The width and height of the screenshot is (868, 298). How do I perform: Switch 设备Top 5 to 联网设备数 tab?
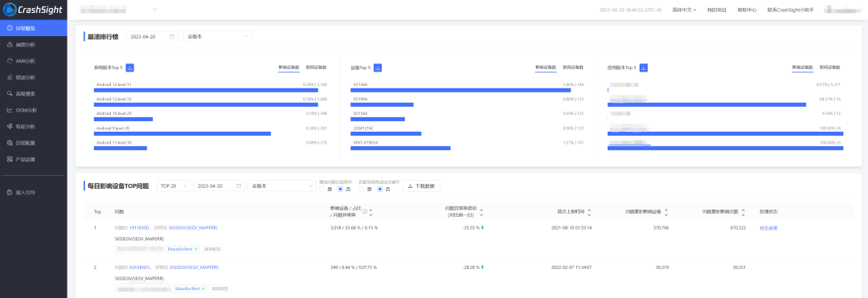(x=574, y=67)
